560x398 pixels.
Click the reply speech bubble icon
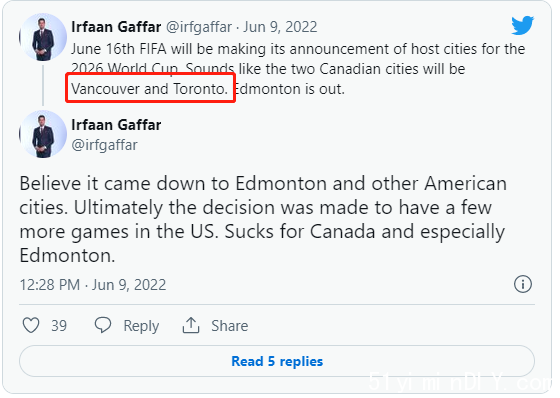[103, 325]
